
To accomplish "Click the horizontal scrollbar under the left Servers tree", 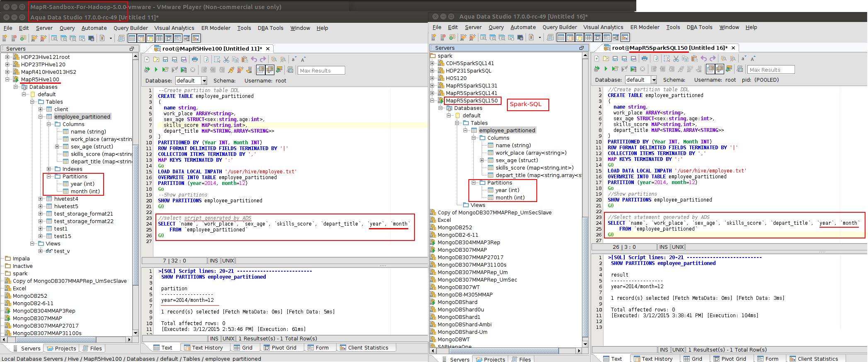I will click(66, 339).
